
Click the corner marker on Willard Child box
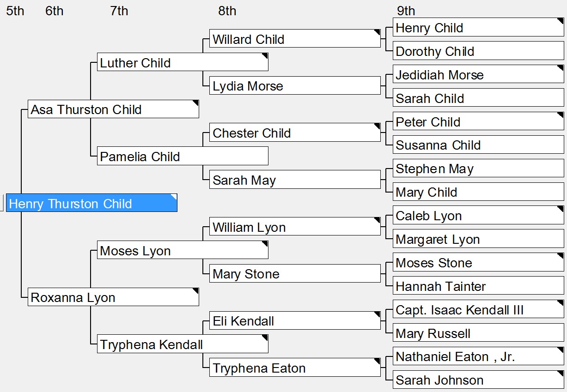[377, 32]
